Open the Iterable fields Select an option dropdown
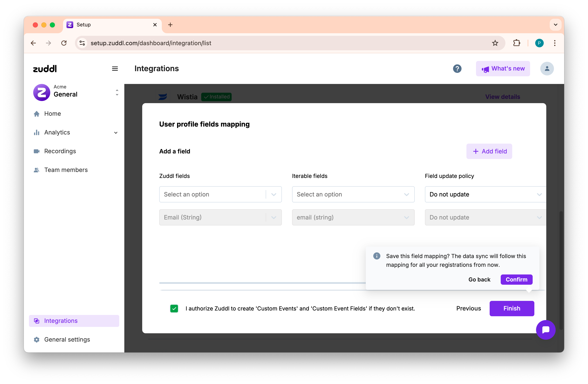This screenshot has width=588, height=384. click(353, 194)
